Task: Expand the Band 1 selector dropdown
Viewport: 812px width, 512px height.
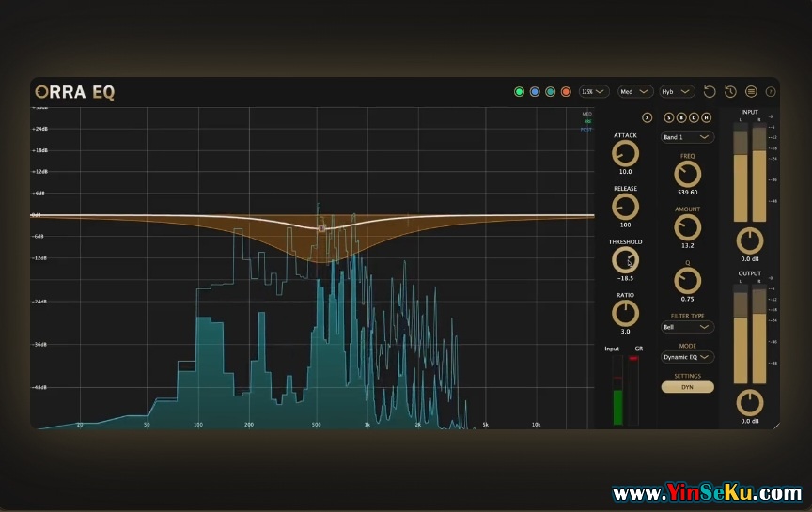Action: pyautogui.click(x=687, y=137)
